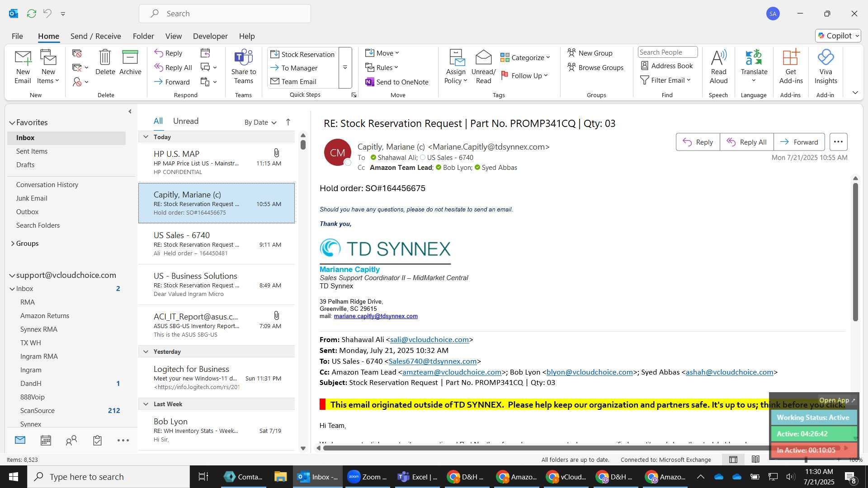This screenshot has height=488, width=868.
Task: Click the Get Add-ins icon
Action: [x=791, y=57]
